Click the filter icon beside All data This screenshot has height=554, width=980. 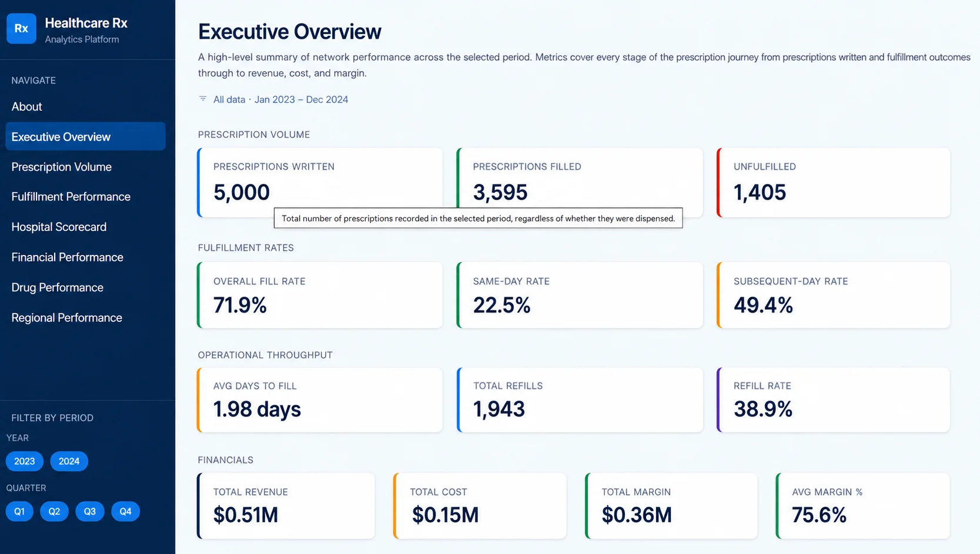pyautogui.click(x=203, y=99)
